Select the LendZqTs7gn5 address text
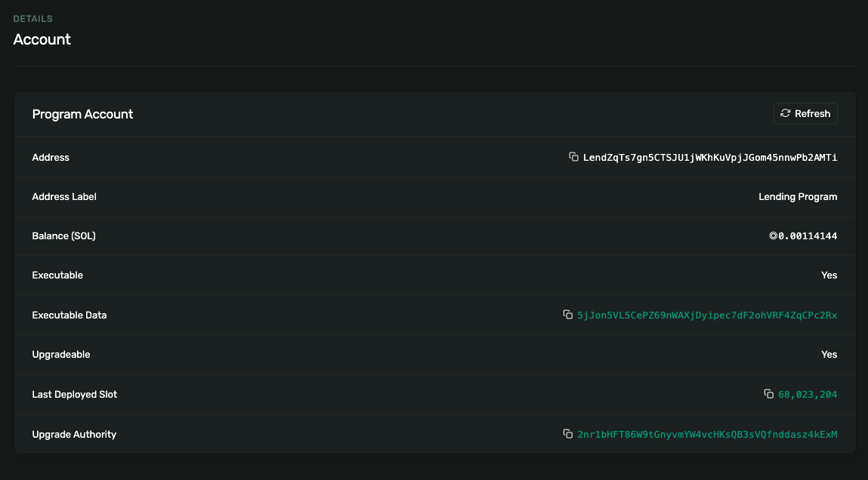The image size is (868, 480). 709,157
